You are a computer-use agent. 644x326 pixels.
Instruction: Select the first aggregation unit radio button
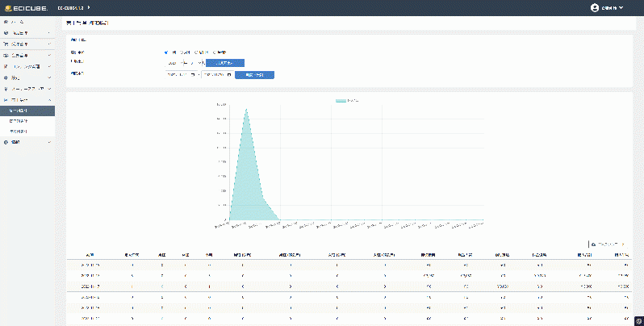(x=166, y=52)
